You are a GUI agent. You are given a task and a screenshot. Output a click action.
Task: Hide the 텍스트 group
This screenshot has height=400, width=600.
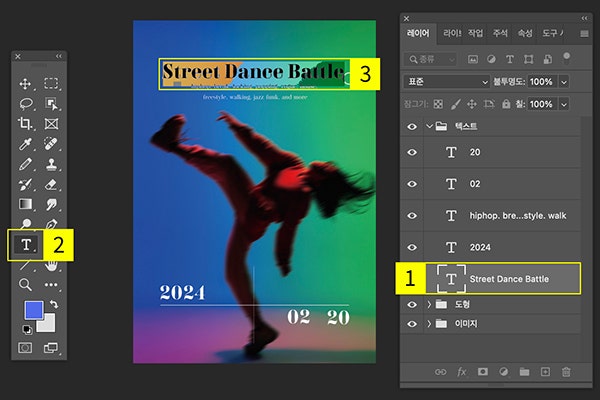coord(412,126)
